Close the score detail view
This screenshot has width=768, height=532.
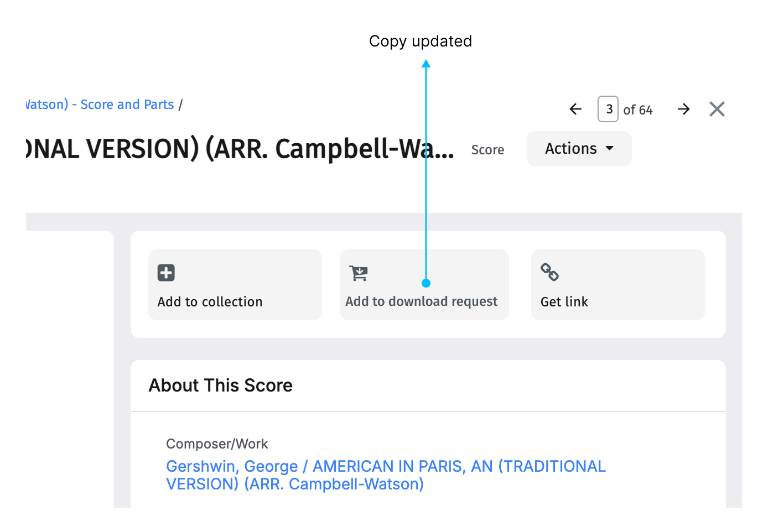(717, 109)
